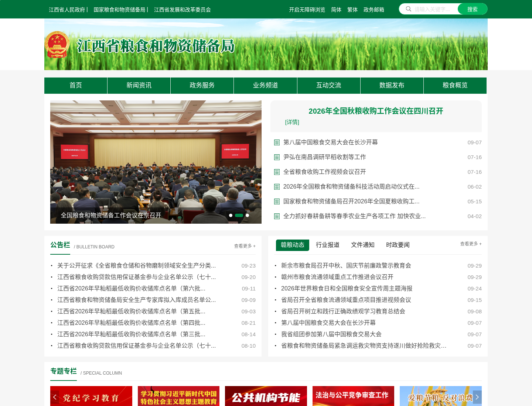The image size is (532, 406).
Task: Click document icon beside 尹弘在南昌调研早稻收割等工作
Action: pyautogui.click(x=277, y=157)
